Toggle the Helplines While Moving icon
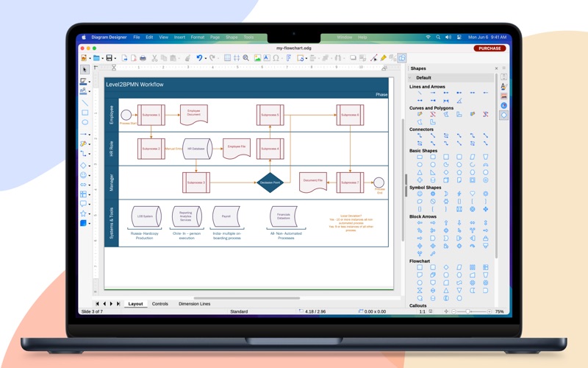The width and height of the screenshot is (588, 368). [237, 58]
